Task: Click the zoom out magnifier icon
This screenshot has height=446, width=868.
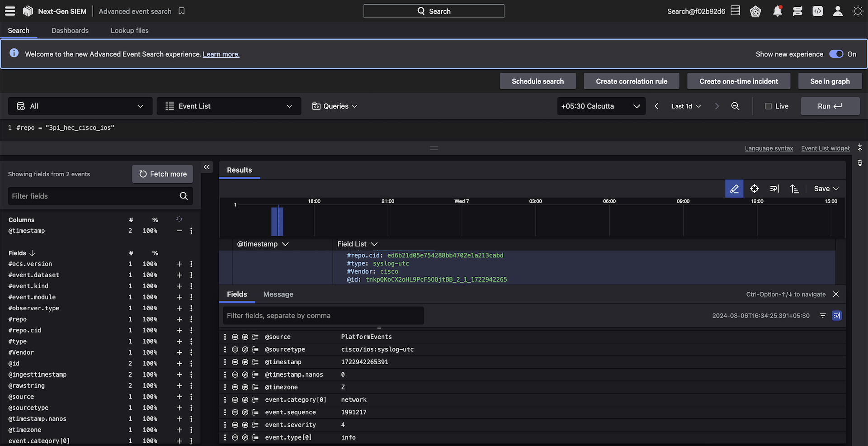Action: pyautogui.click(x=735, y=106)
